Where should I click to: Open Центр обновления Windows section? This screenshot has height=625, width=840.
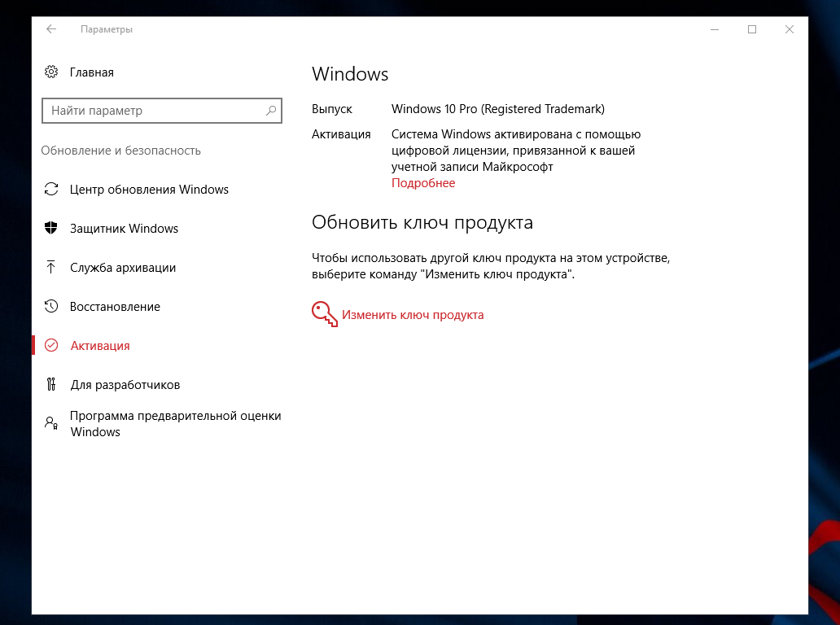[149, 190]
